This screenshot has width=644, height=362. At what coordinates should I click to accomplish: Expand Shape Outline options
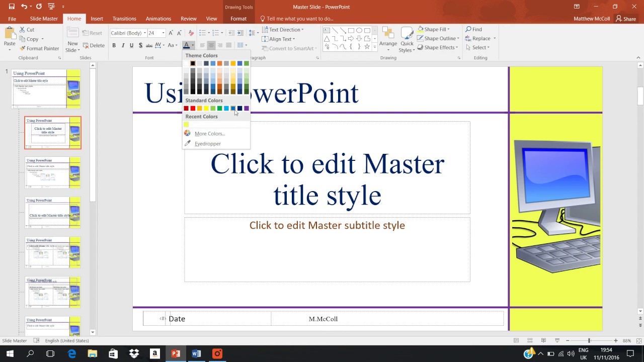pos(438,38)
